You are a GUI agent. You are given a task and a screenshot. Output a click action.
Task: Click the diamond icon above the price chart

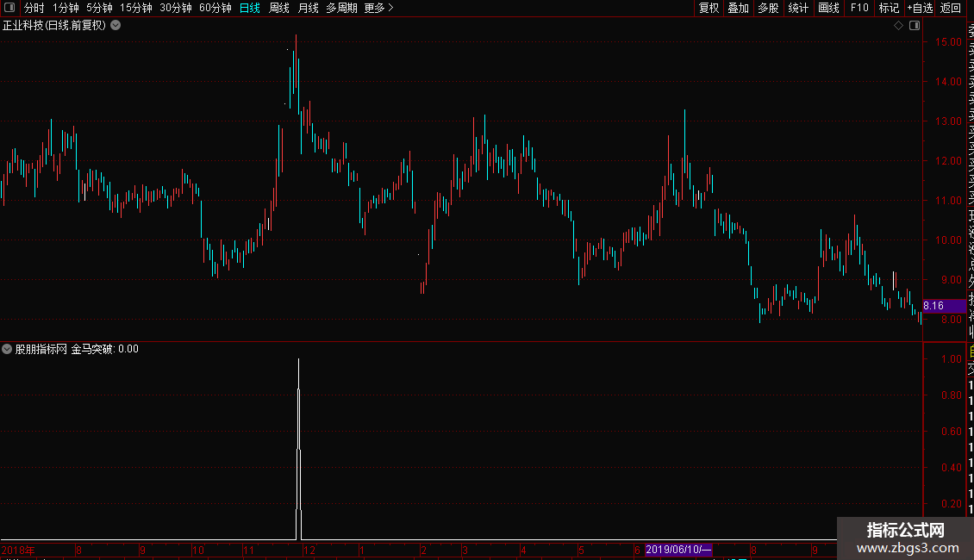898,26
